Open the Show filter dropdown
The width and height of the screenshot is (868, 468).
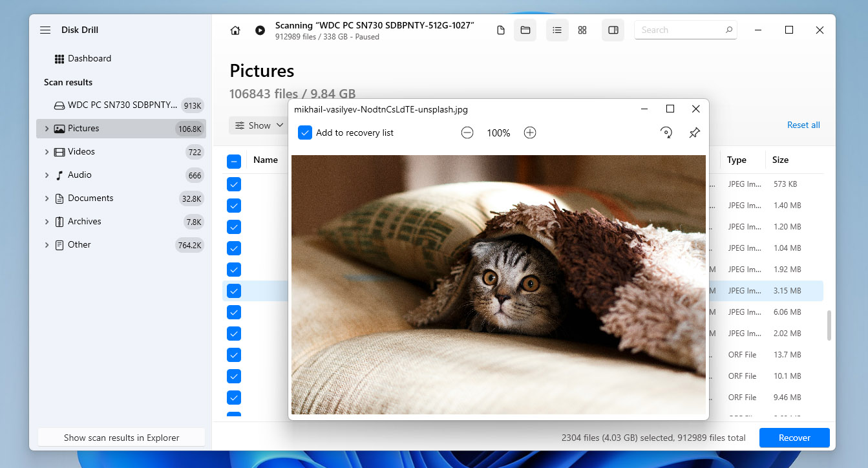coord(259,125)
